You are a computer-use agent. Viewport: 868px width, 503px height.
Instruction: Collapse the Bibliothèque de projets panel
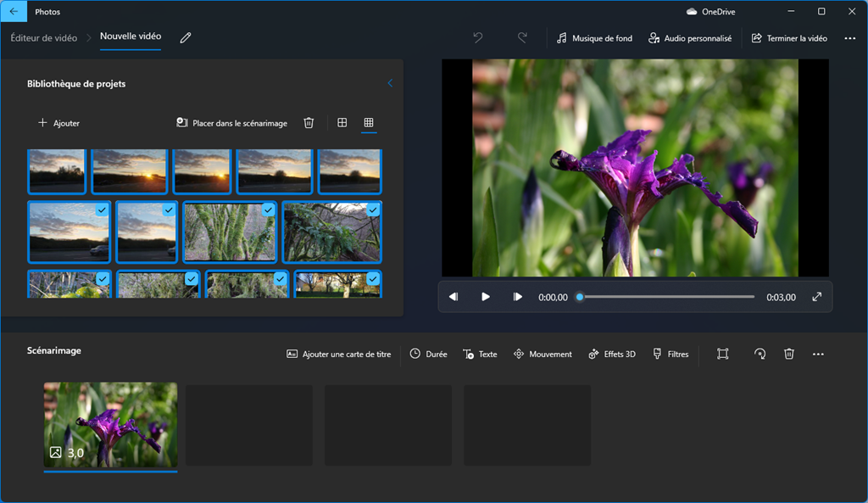390,83
